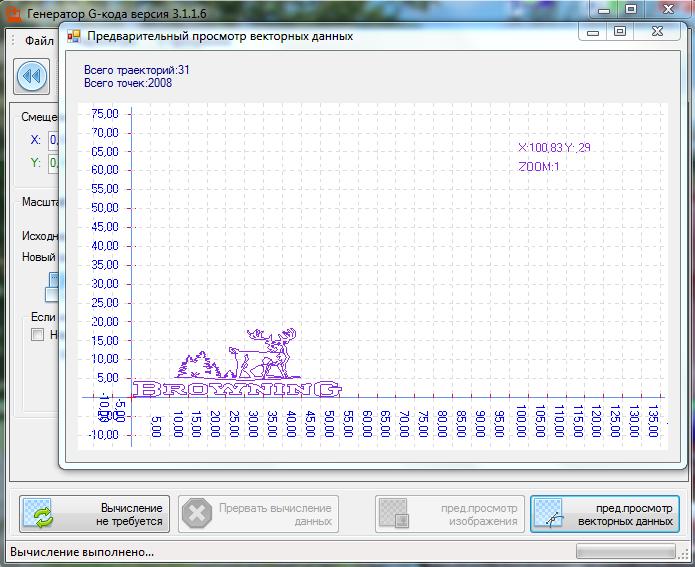The height and width of the screenshot is (567, 695).
Task: Click the Вычисление выполнено status text
Action: [x=82, y=552]
